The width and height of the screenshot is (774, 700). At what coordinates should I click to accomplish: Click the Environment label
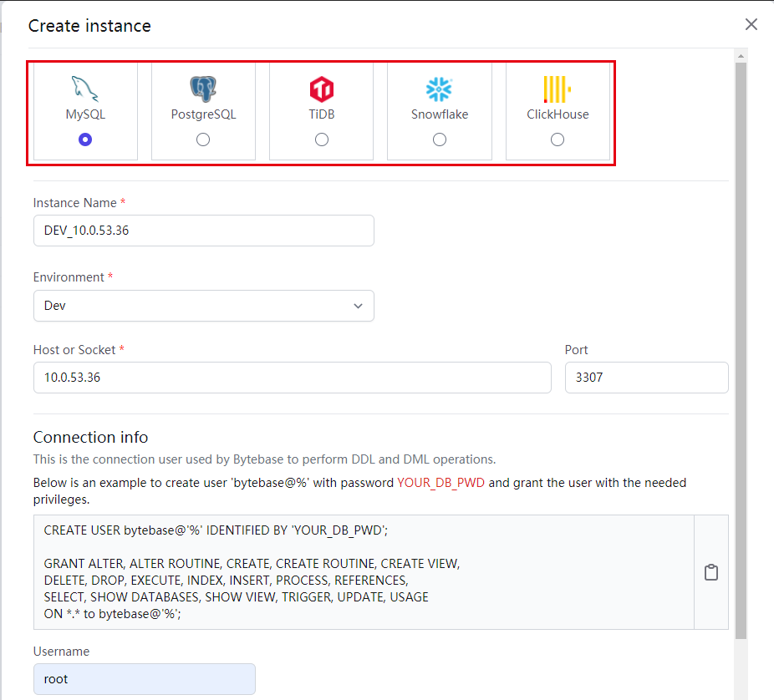point(69,277)
